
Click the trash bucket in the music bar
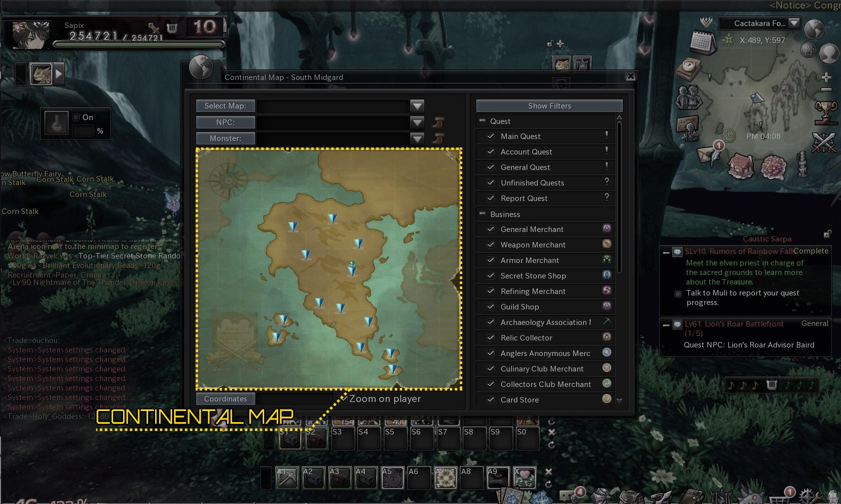pos(771,384)
